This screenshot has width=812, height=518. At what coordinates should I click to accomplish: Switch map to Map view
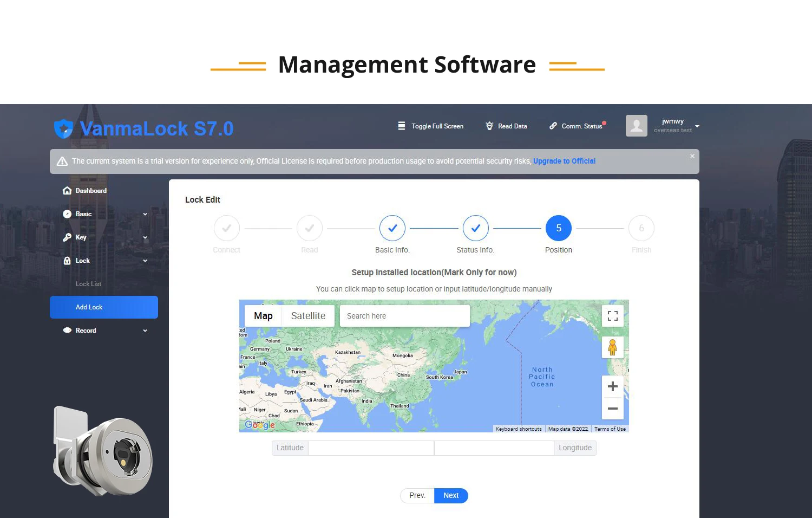tap(263, 316)
